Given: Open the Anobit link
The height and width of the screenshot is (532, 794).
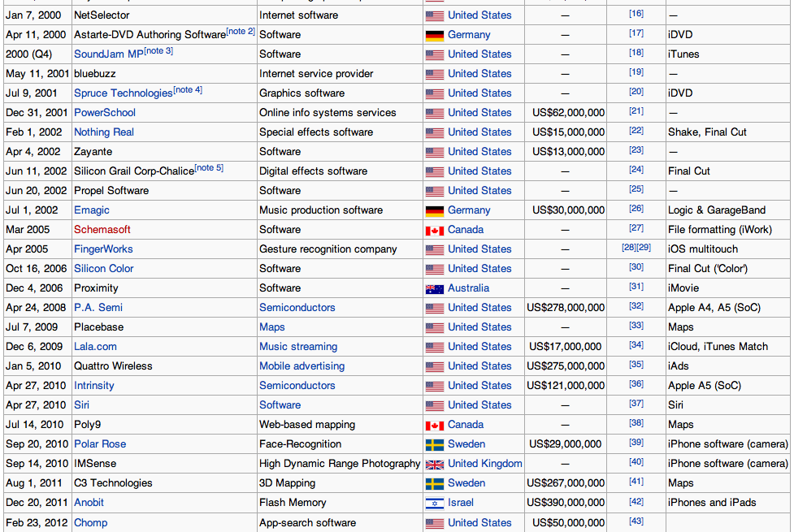Looking at the screenshot, I should (89, 502).
